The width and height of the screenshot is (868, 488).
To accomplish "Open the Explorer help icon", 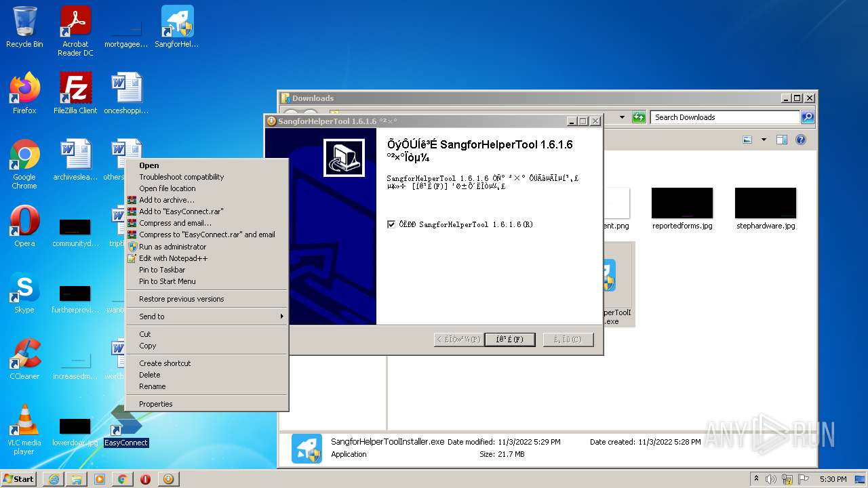I will pos(800,140).
